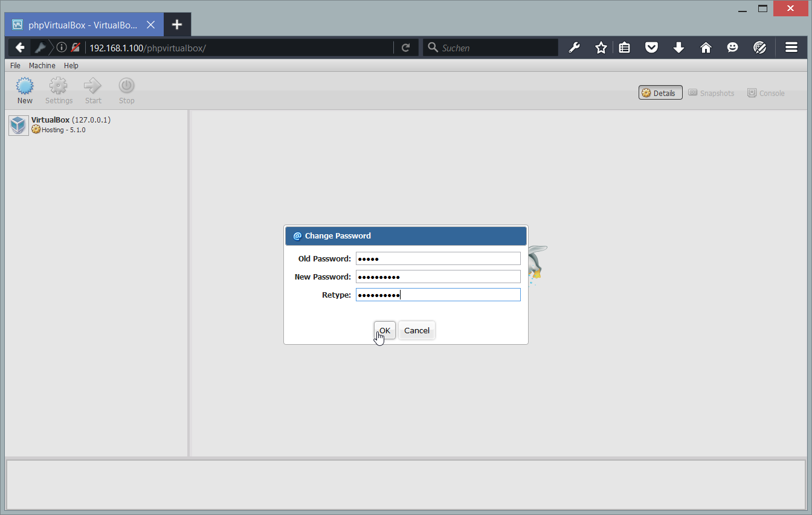
Task: Click the Hosting - 5.1.0 status text
Action: point(63,130)
